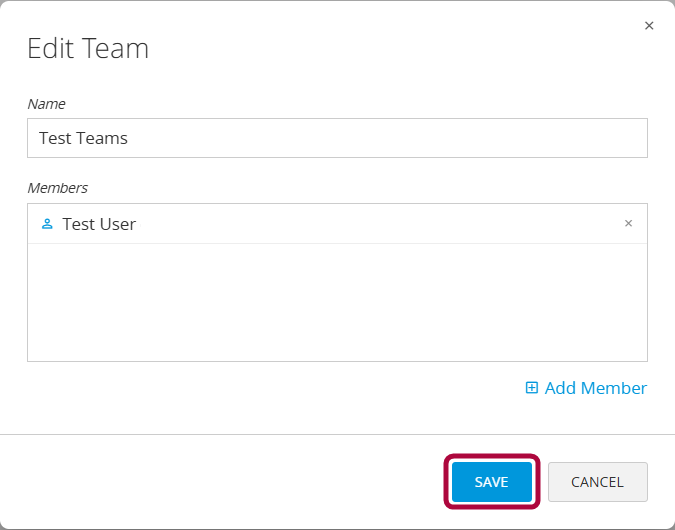Close the Edit Team dialog
The width and height of the screenshot is (675, 530).
[x=649, y=26]
